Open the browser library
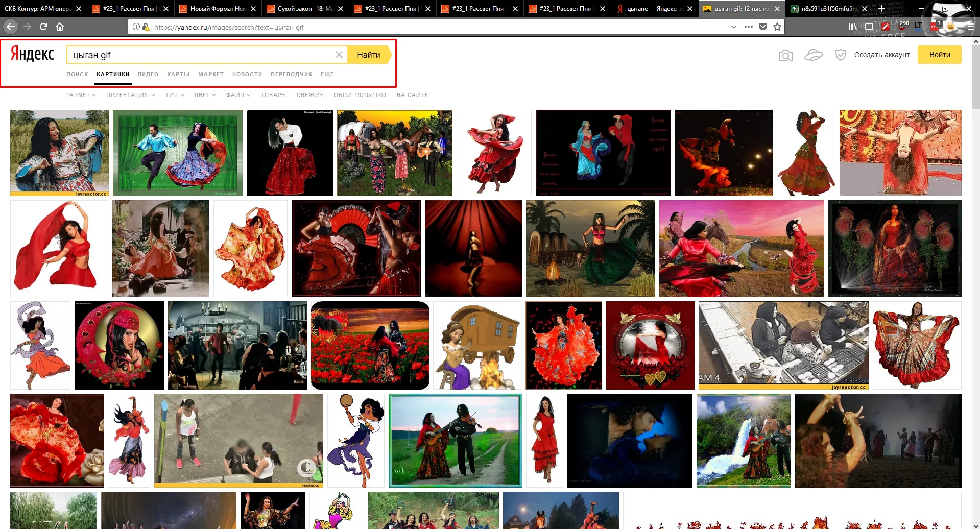Screen dimensions: 980x529 click(x=853, y=27)
